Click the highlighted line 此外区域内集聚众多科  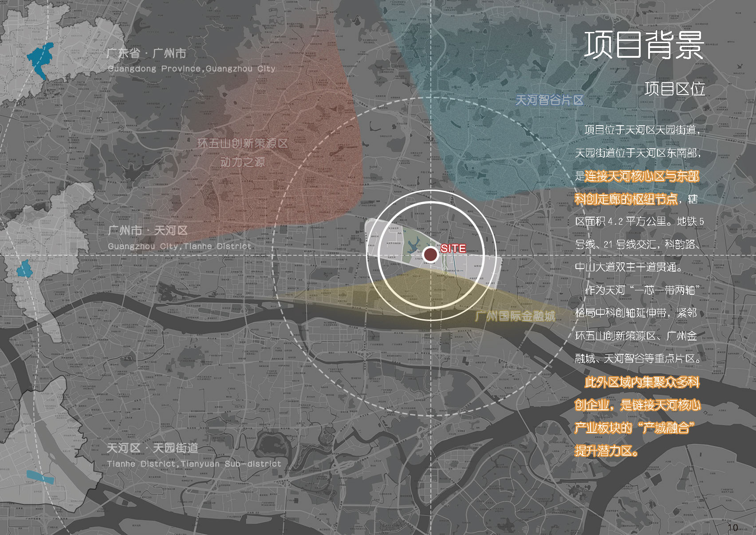[642, 382]
